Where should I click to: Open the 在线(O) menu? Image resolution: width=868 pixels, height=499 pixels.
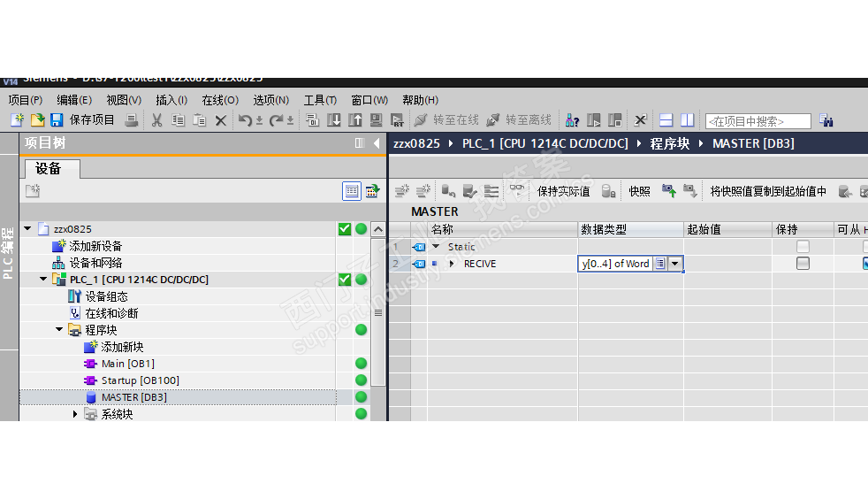coord(220,100)
